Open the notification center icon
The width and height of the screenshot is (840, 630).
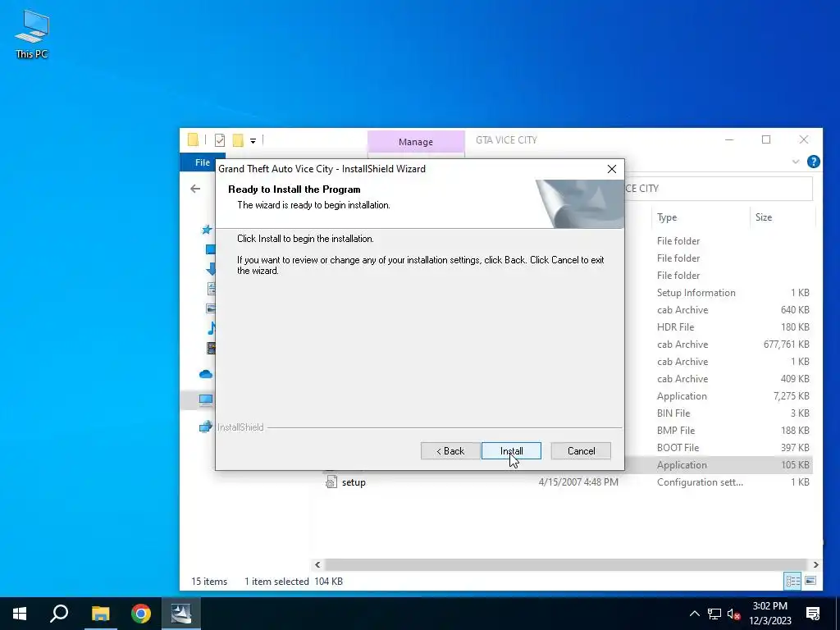(813, 614)
